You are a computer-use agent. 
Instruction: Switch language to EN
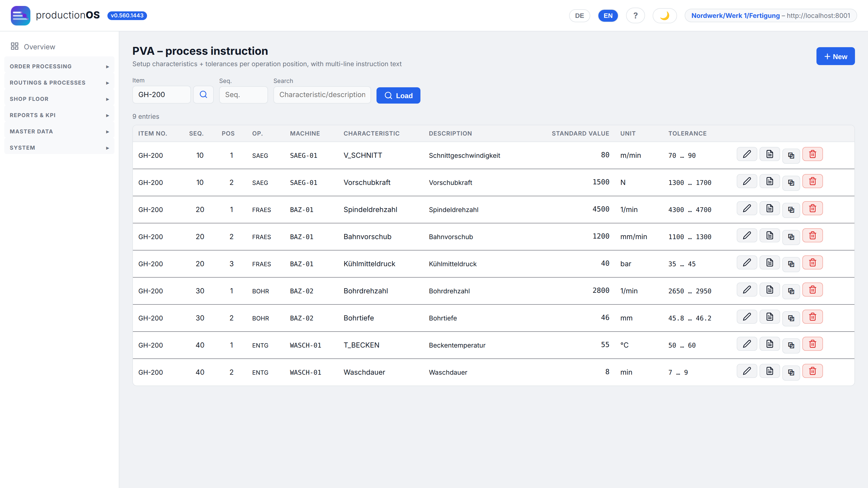pyautogui.click(x=608, y=15)
